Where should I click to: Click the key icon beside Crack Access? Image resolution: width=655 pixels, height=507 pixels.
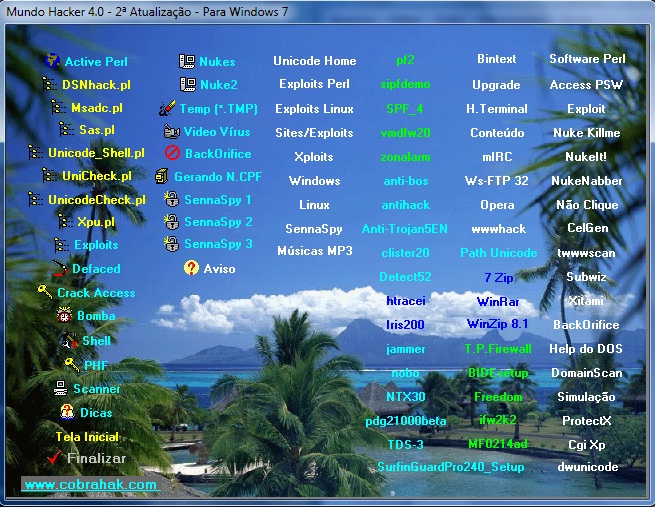[44, 292]
